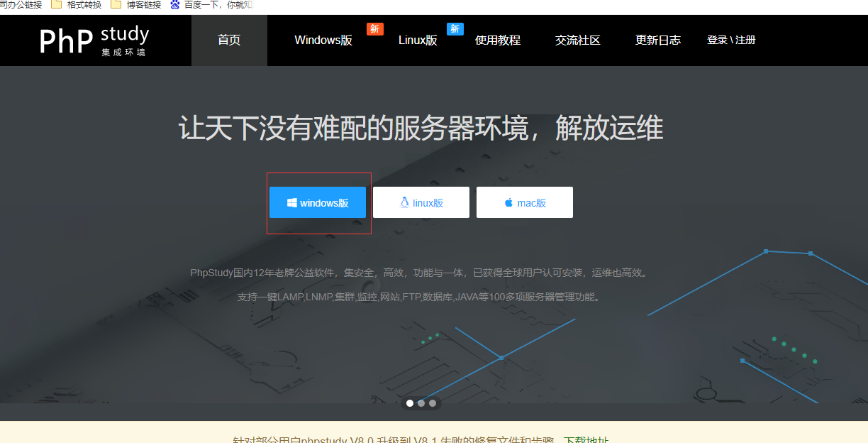Click the linux版 download button

(421, 202)
